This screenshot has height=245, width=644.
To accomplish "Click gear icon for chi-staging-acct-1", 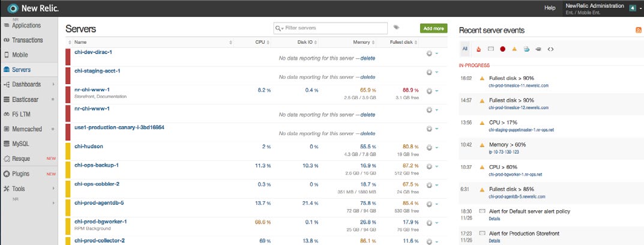I will 429,72.
